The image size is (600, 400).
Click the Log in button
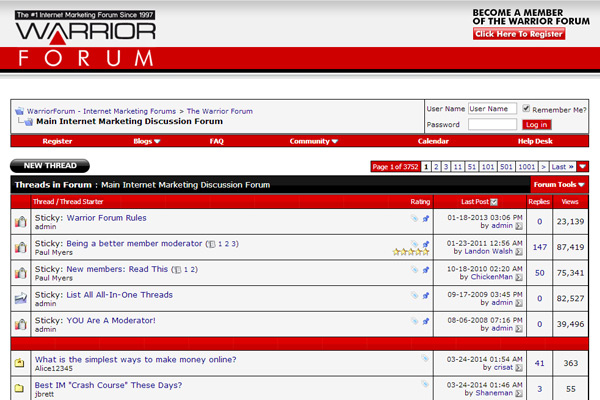[536, 125]
